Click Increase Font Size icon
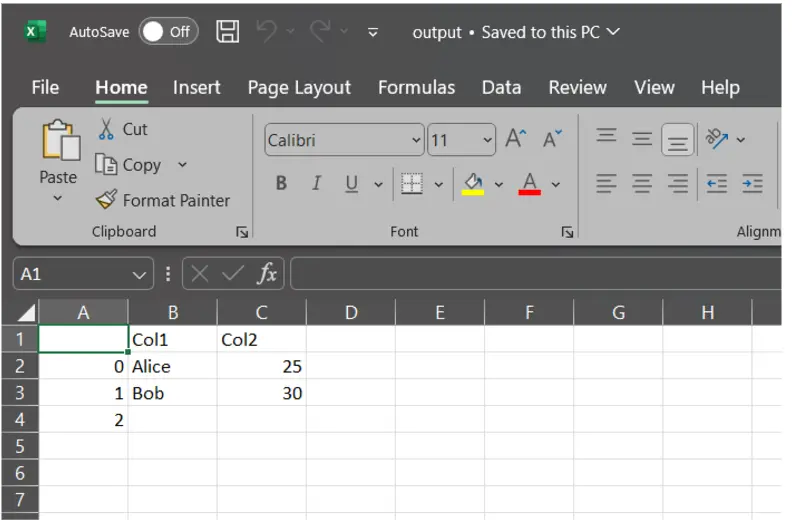 pos(516,138)
